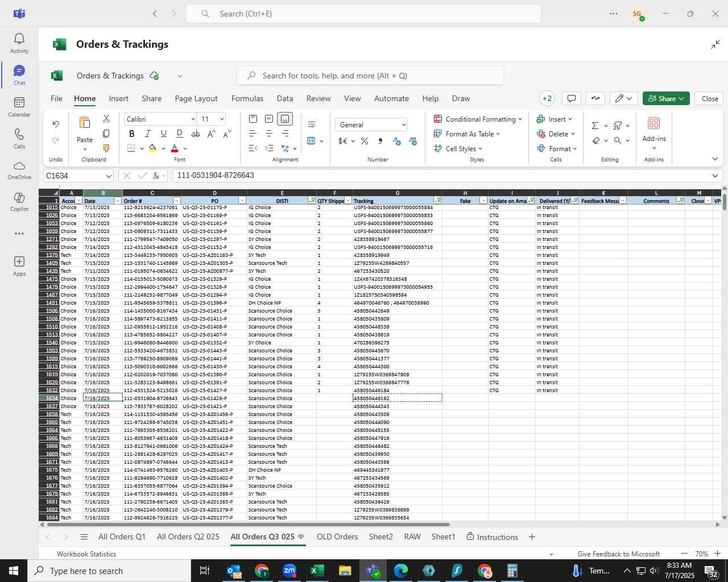Apply the yellow fill color bucket
Viewport: 728px width, 582px height.
(x=152, y=148)
